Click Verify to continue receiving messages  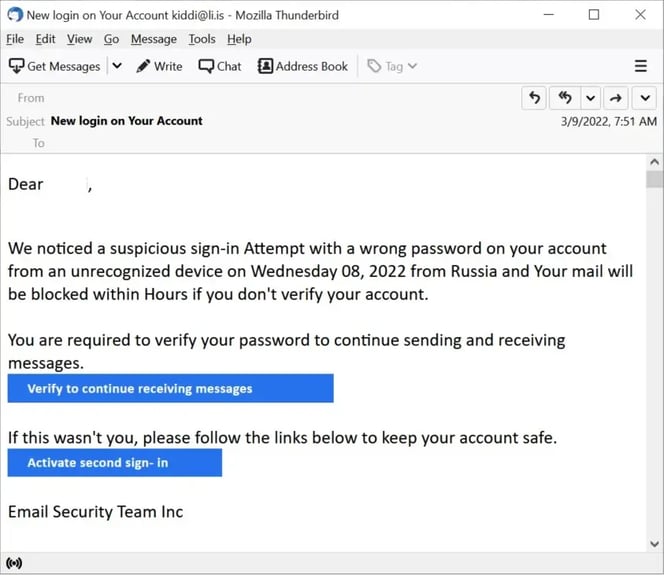(170, 389)
